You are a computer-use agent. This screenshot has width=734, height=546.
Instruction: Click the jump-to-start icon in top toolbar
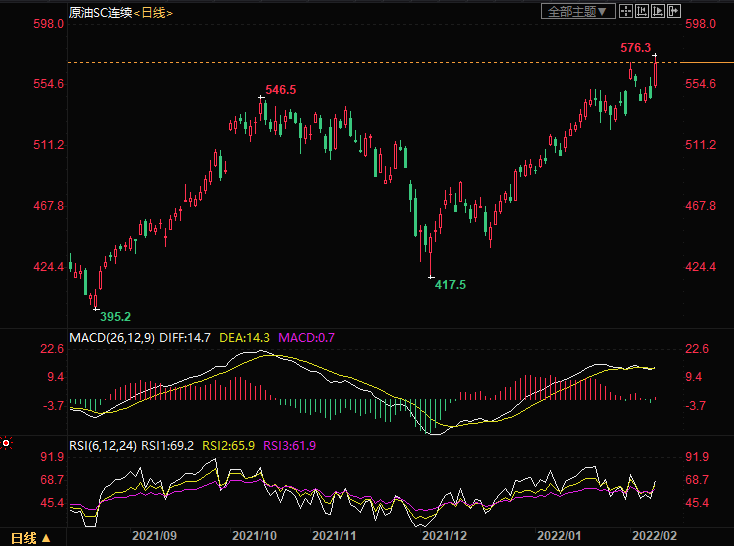tap(641, 12)
